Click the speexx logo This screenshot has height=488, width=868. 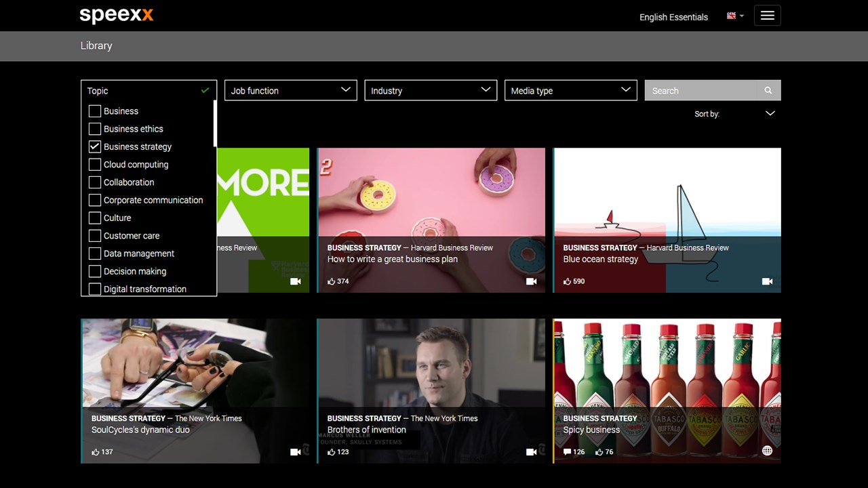pyautogui.click(x=117, y=15)
